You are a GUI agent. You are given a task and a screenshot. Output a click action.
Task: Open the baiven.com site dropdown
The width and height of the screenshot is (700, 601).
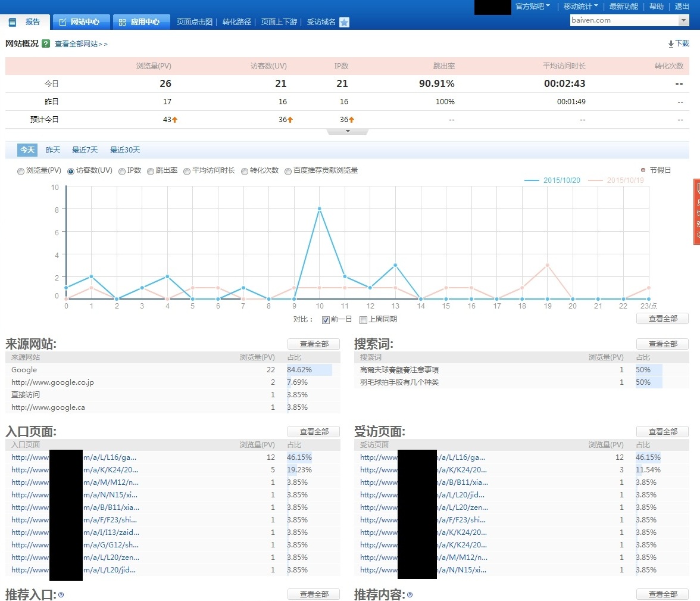tap(683, 20)
